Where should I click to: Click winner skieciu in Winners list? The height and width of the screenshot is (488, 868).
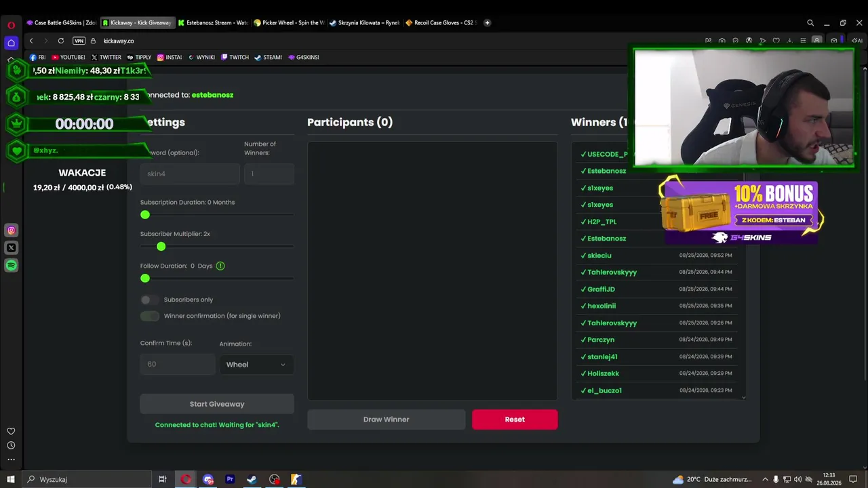599,256
